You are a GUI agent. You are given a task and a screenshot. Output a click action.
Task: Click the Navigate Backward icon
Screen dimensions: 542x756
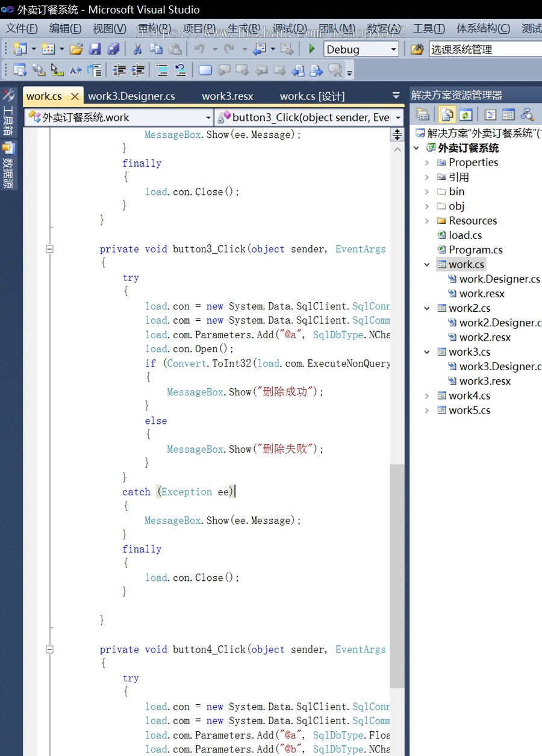coord(260,49)
